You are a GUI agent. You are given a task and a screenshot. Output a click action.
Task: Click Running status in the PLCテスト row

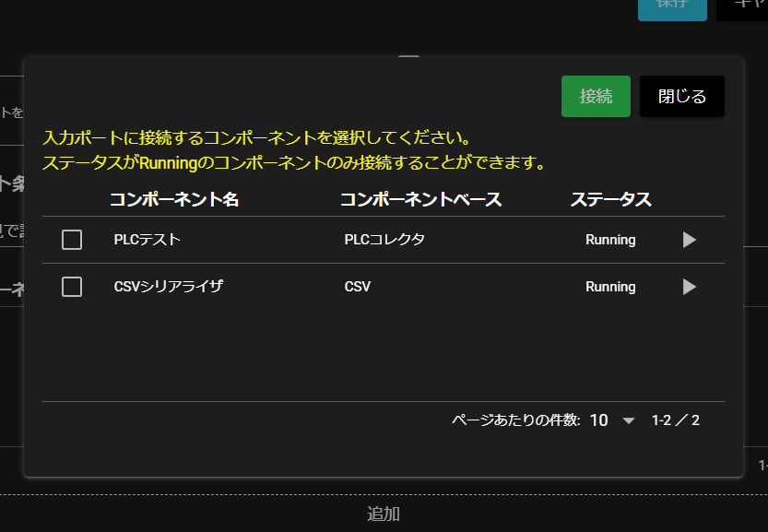coord(610,240)
